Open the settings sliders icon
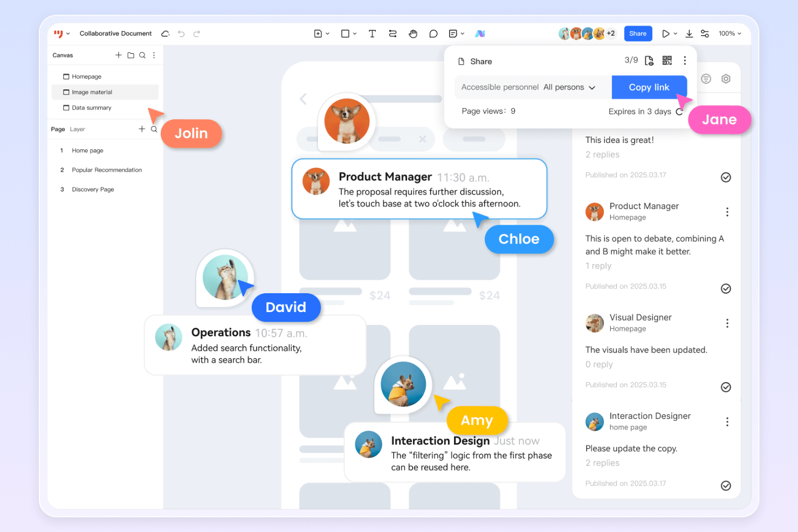This screenshot has width=798, height=532. [705, 33]
